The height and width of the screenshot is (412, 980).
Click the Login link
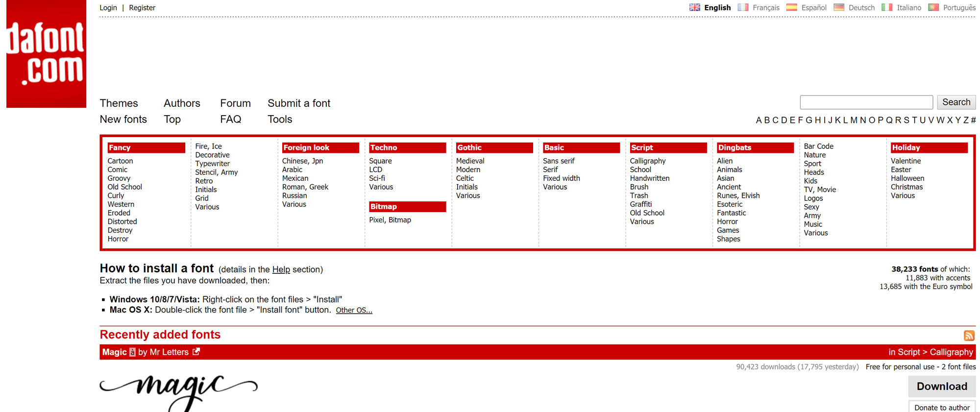[108, 8]
